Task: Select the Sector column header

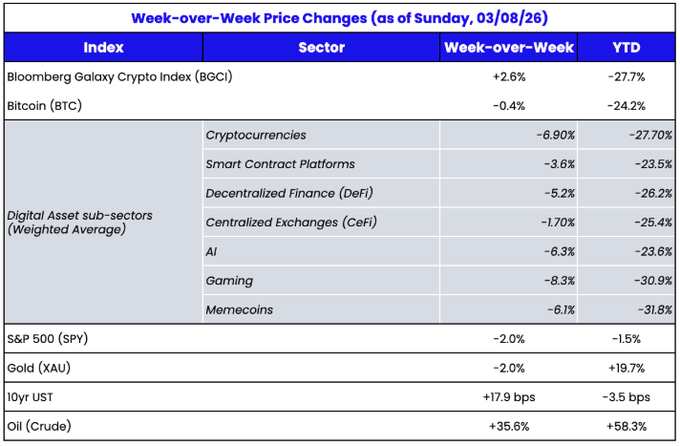Action: click(x=321, y=47)
